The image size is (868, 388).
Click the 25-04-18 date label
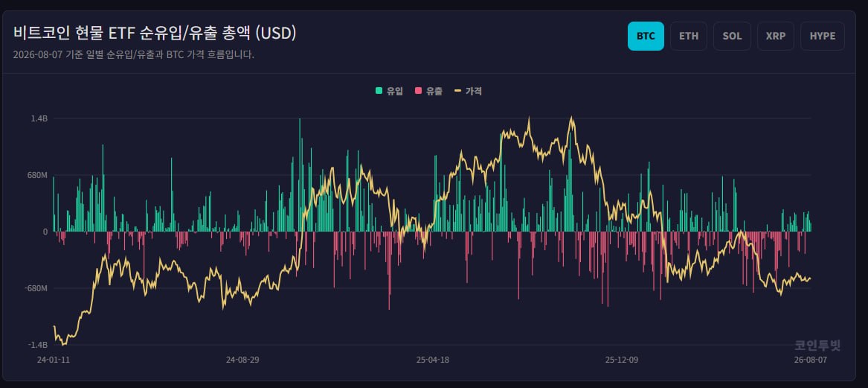click(433, 360)
